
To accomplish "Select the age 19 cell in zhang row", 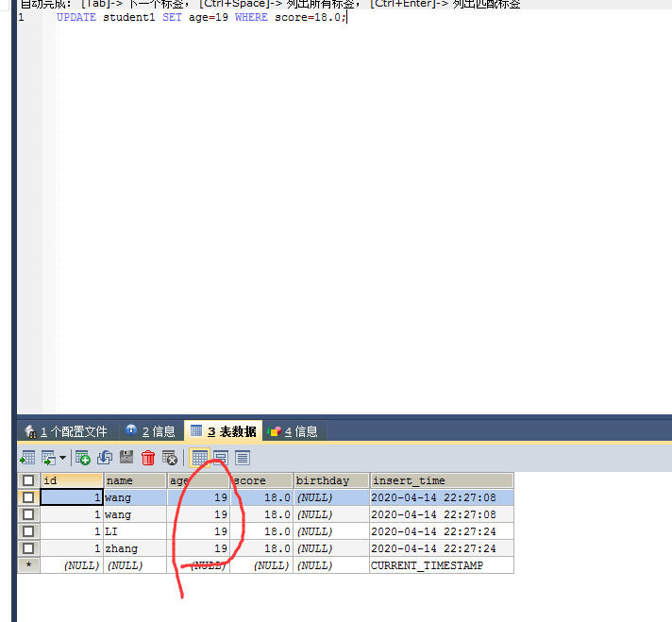I will (198, 548).
